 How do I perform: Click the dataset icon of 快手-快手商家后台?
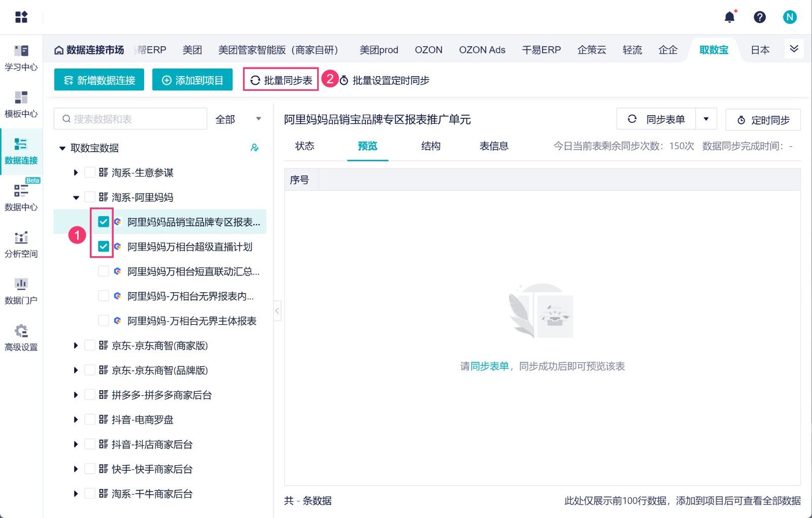(x=104, y=469)
